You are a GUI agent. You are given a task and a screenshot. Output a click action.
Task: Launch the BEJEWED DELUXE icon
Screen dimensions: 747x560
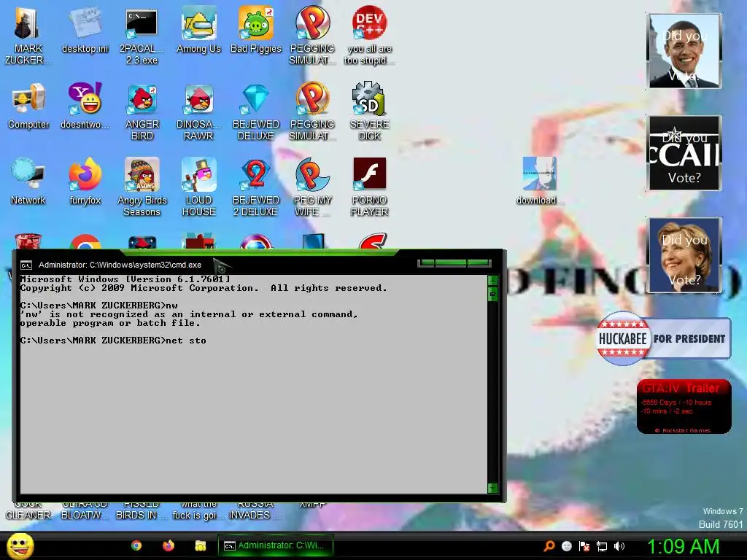256,112
